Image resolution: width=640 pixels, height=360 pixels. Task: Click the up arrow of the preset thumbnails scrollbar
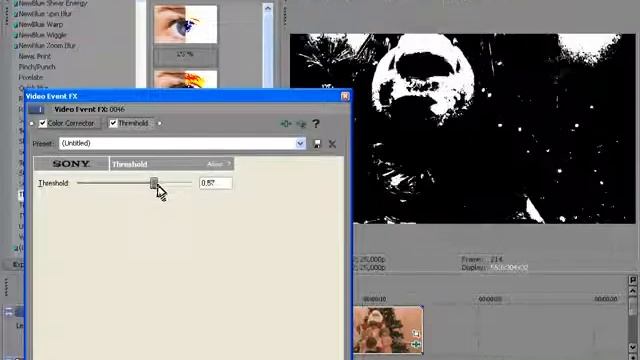(268, 9)
